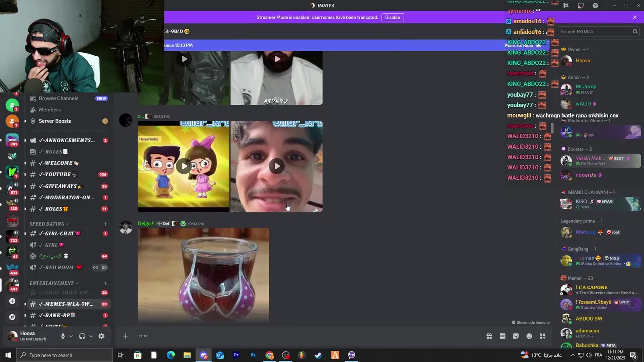Open ronaldo's member profile
The image size is (644, 362).
[601, 175]
